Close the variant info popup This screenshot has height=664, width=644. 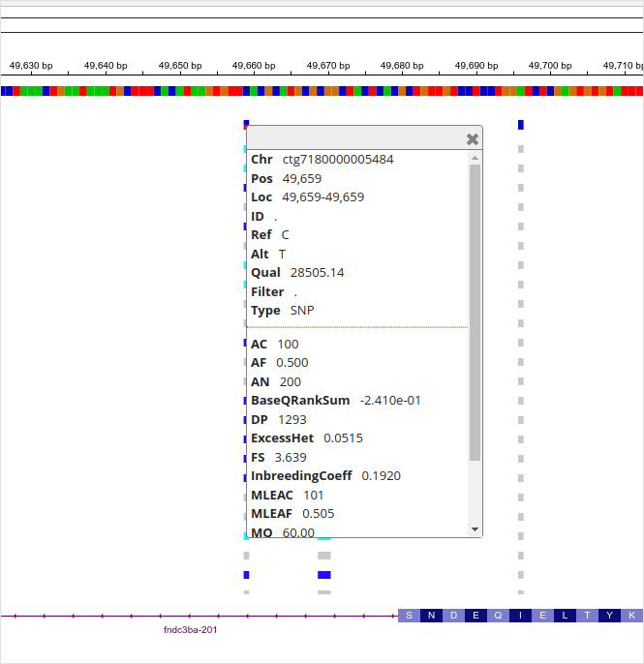click(473, 139)
